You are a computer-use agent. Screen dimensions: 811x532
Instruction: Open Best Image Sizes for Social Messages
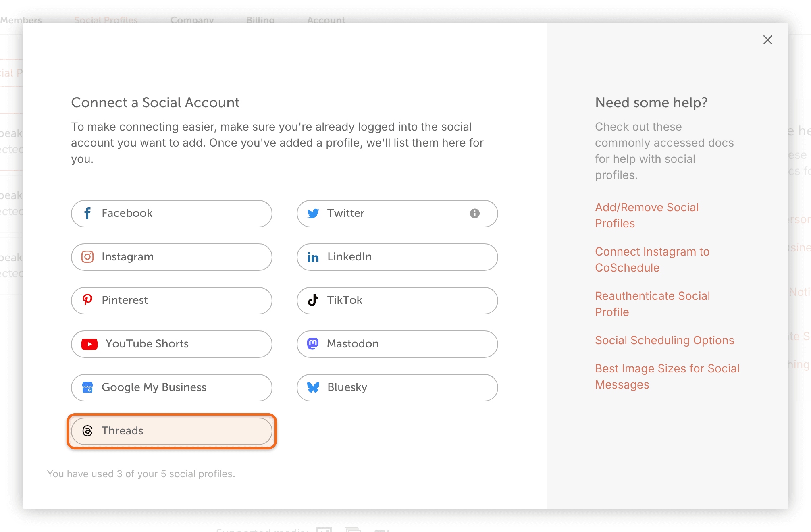point(667,376)
